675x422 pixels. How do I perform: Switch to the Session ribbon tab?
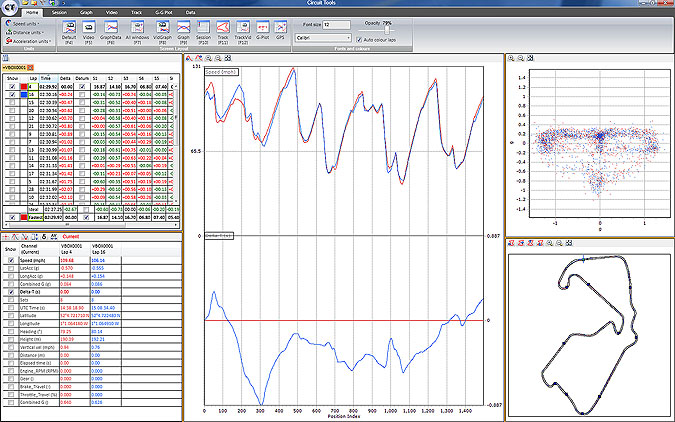[59, 12]
